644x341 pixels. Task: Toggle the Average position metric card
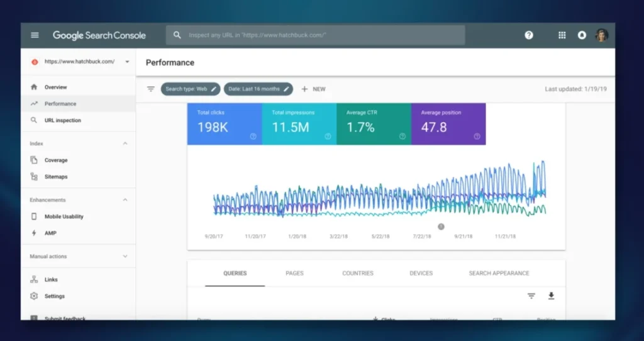(x=448, y=124)
